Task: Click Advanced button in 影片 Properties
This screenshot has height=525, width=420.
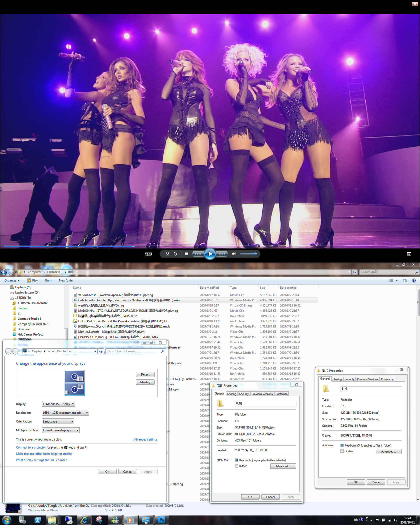Action: 388,451
